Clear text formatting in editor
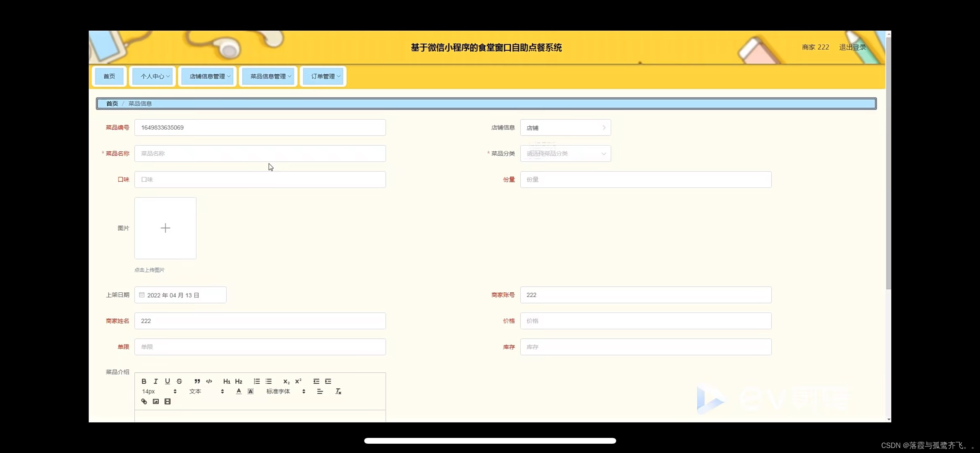Screen dimensions: 980x453 pos(338,391)
